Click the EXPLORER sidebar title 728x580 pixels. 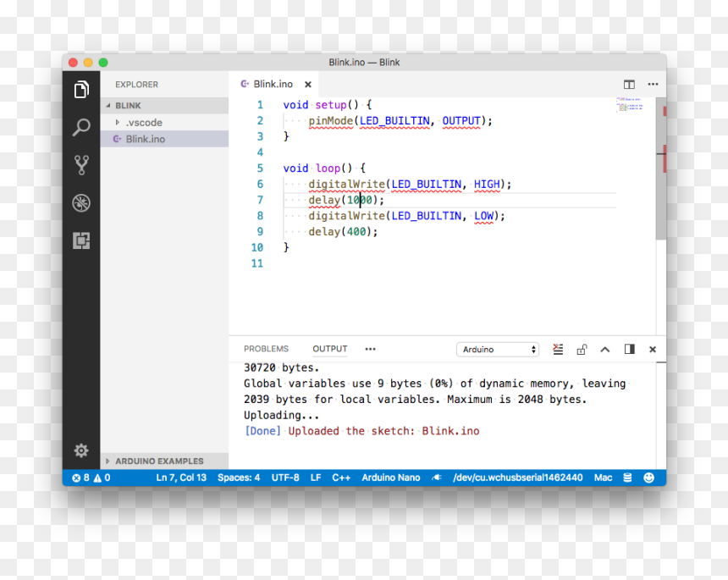click(x=136, y=85)
